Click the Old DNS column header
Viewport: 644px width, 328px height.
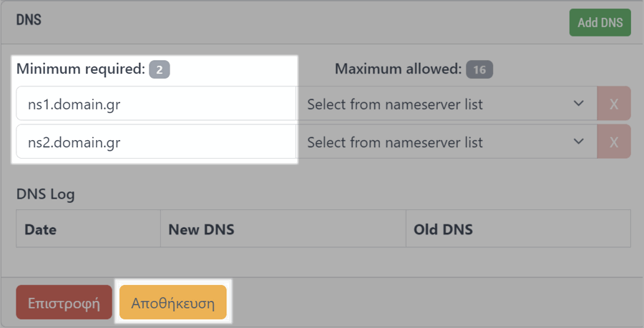coord(443,230)
